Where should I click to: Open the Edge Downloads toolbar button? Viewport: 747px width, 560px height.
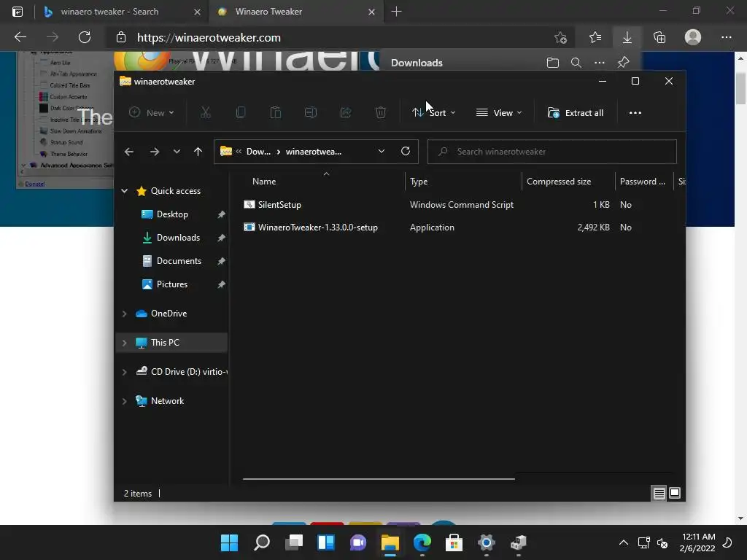tap(627, 37)
